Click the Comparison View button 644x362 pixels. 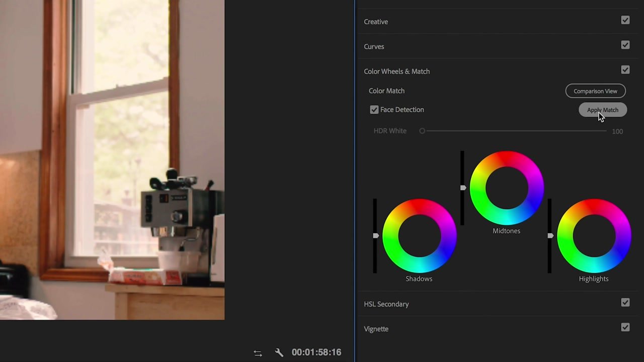(x=595, y=91)
